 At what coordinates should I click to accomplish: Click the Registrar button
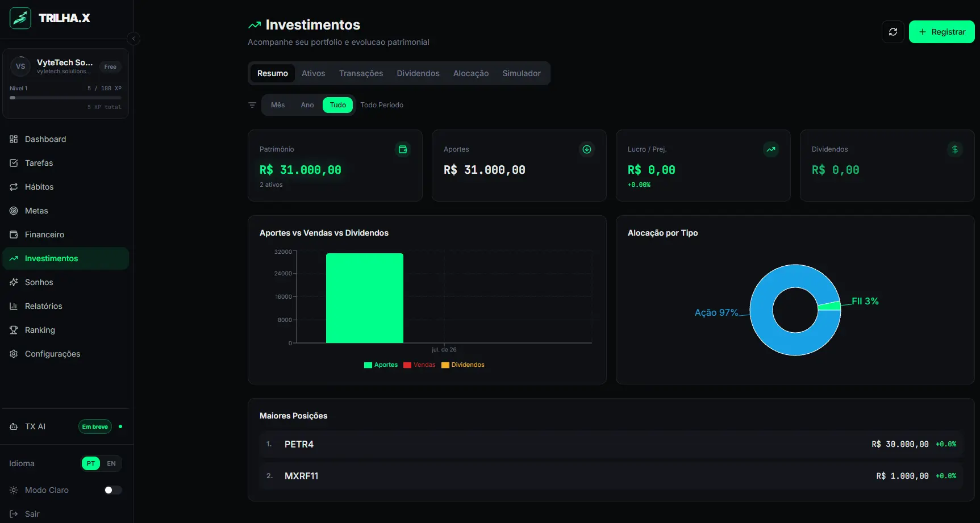(942, 32)
